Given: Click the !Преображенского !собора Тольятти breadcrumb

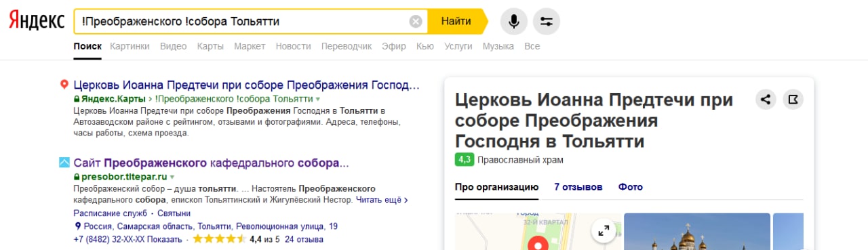Looking at the screenshot, I should pyautogui.click(x=234, y=99).
